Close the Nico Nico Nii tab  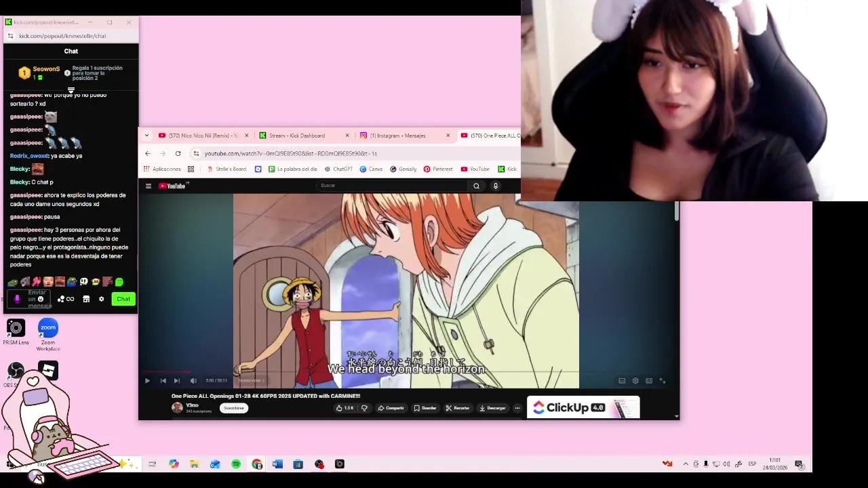point(247,136)
